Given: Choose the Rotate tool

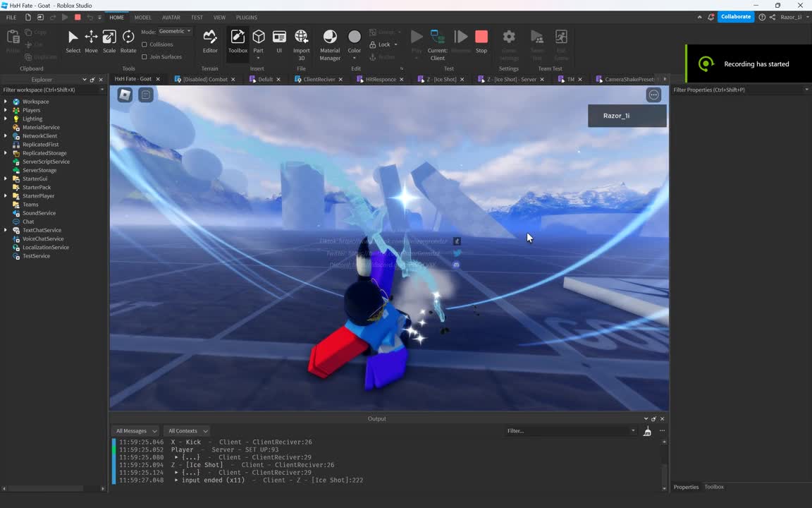Looking at the screenshot, I should (x=128, y=42).
